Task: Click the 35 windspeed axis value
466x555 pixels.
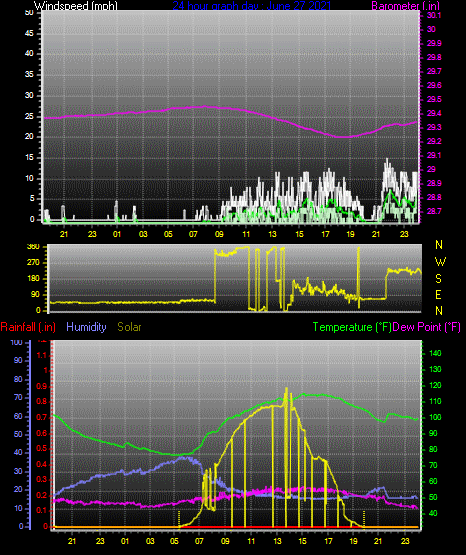Action: 29,74
